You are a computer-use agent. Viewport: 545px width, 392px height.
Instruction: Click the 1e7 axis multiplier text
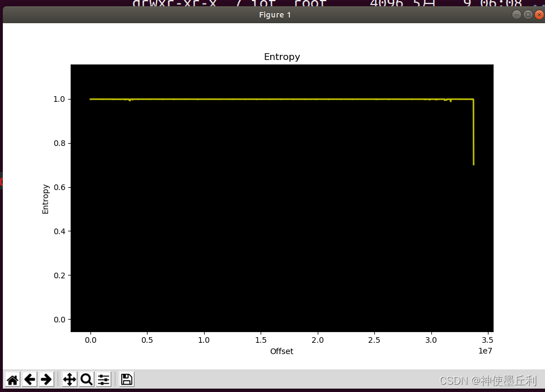[485, 351]
